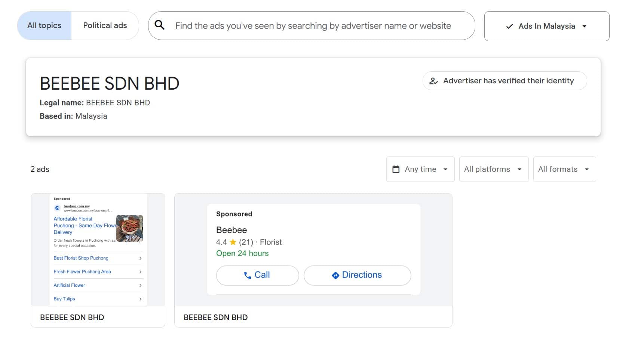The height and width of the screenshot is (344, 644).
Task: Click the chevron next to Buy Tulips
Action: [x=140, y=299]
